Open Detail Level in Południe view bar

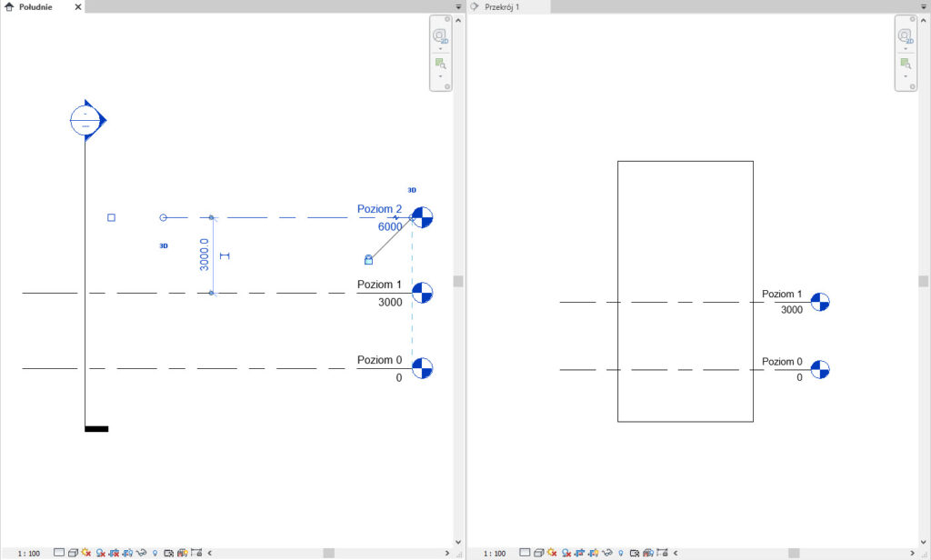pos(59,553)
